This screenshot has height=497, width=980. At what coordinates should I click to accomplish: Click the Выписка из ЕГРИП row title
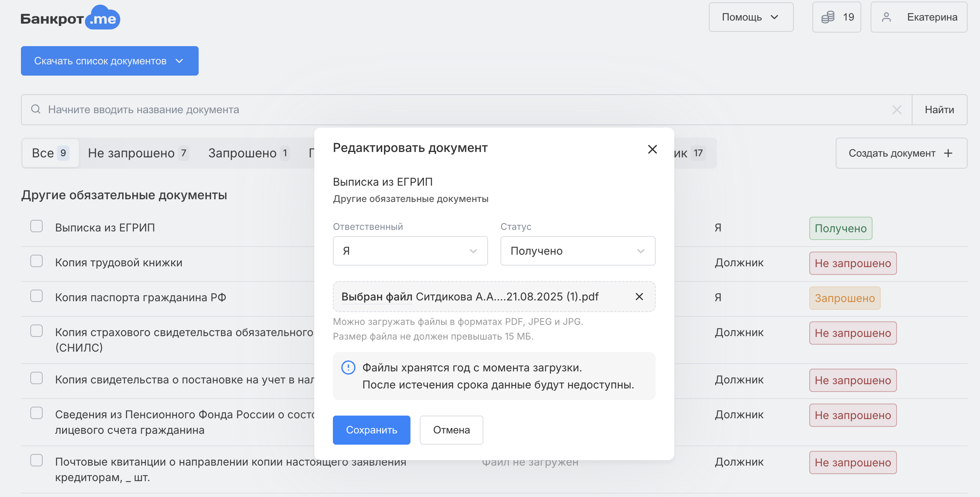105,228
